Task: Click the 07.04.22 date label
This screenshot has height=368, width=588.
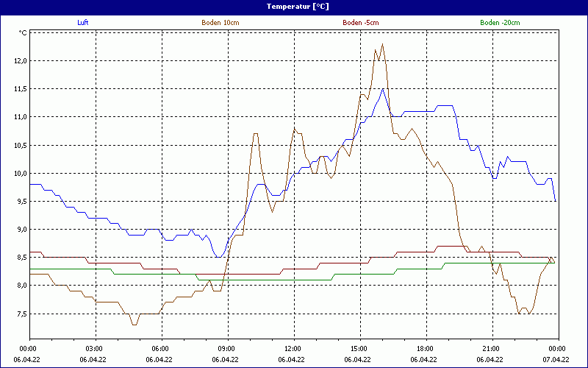Action: (x=557, y=360)
